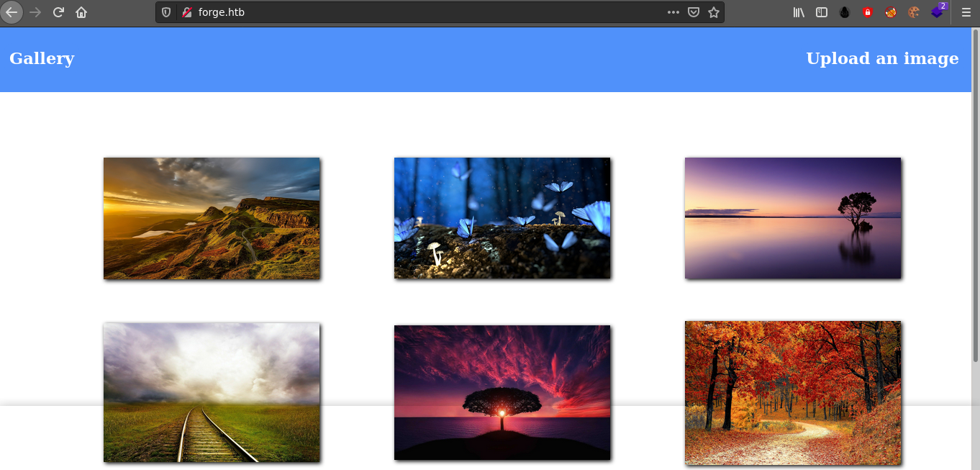This screenshot has width=980, height=470.
Task: Open the red shield lock extension
Action: [868, 12]
